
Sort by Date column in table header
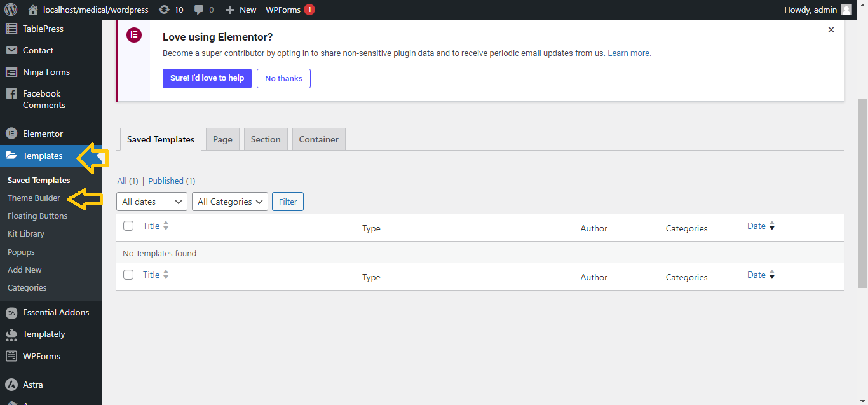coord(756,226)
